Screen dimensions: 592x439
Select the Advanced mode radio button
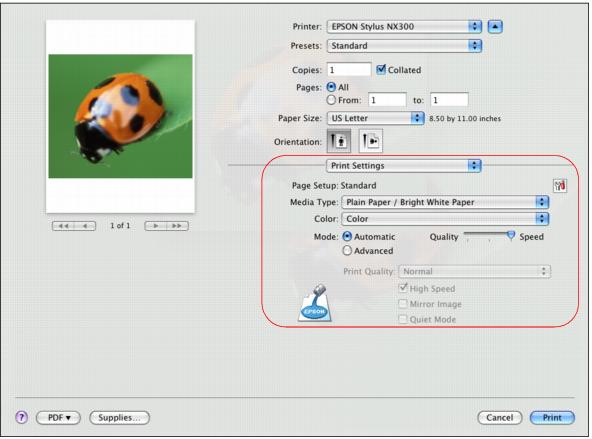coord(347,251)
